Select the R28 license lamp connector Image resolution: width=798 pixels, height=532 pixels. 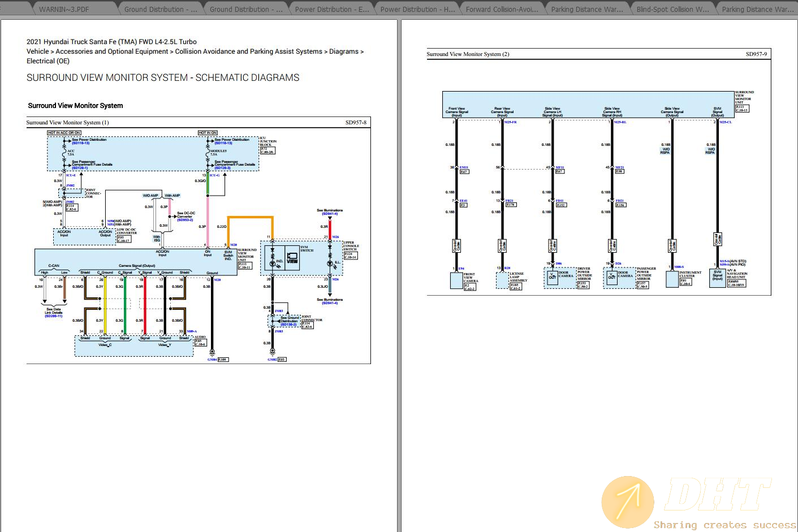507,268
